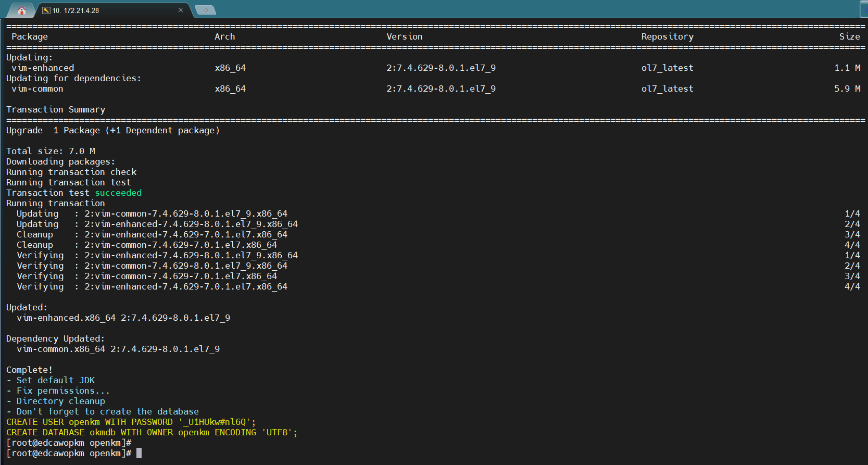This screenshot has width=868, height=465.
Task: Click the 'CREATE DATABASE okmdb' SQL line
Action: click(152, 432)
